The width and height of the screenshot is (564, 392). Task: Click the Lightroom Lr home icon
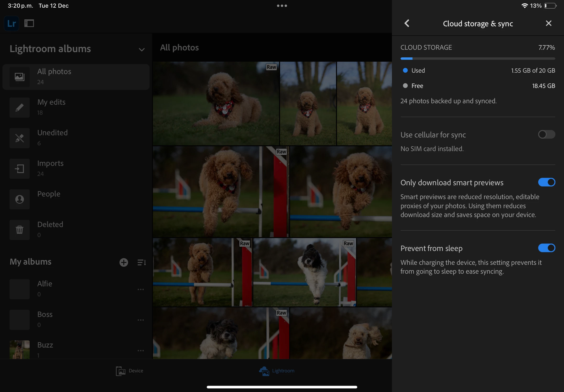tap(11, 23)
